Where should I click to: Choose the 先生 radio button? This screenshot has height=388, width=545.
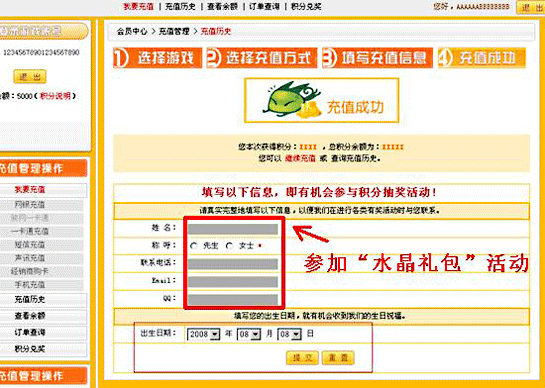coord(194,246)
